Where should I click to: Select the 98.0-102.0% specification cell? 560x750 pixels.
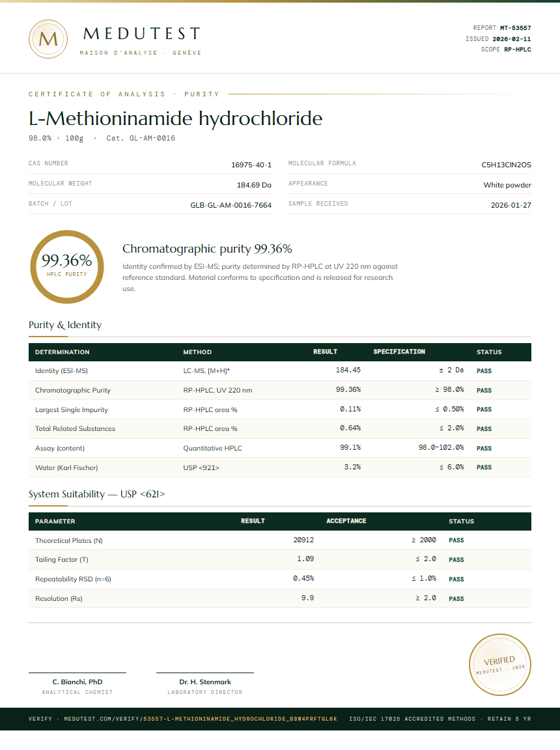coord(441,448)
